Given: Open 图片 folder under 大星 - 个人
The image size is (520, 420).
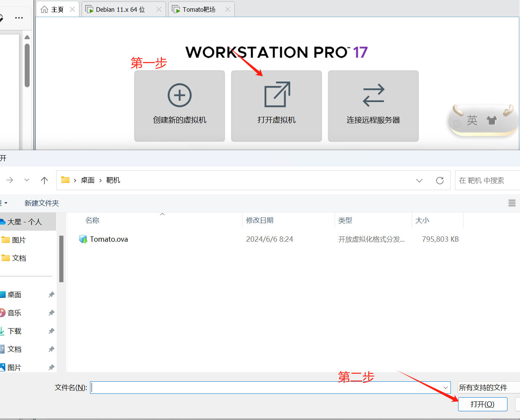Looking at the screenshot, I should pyautogui.click(x=19, y=240).
